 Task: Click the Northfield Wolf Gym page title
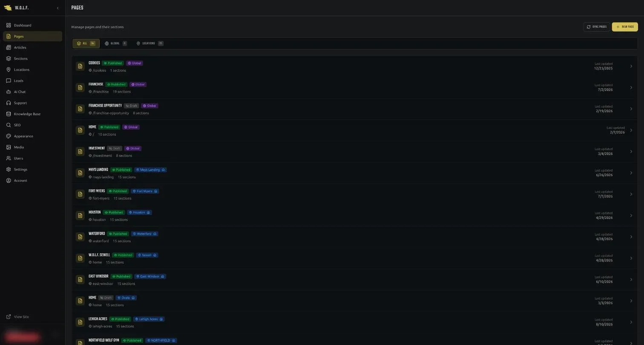(104, 340)
